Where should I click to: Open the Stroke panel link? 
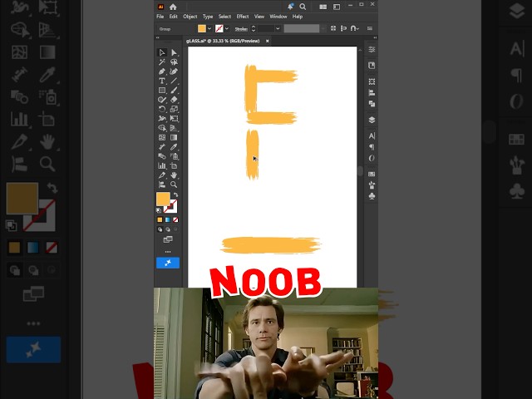pos(241,29)
